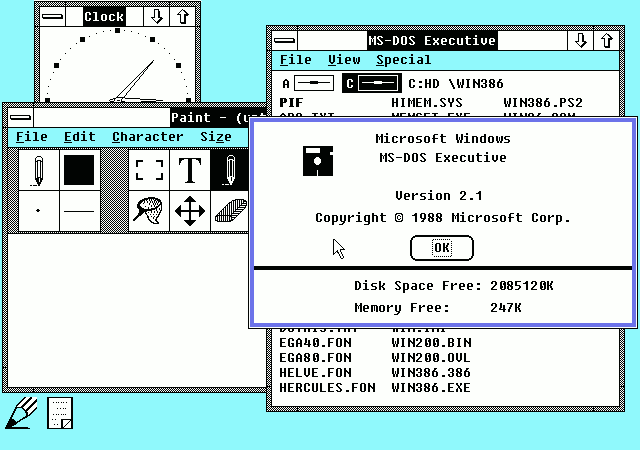Click the black fill pattern swatch

pos(81,170)
